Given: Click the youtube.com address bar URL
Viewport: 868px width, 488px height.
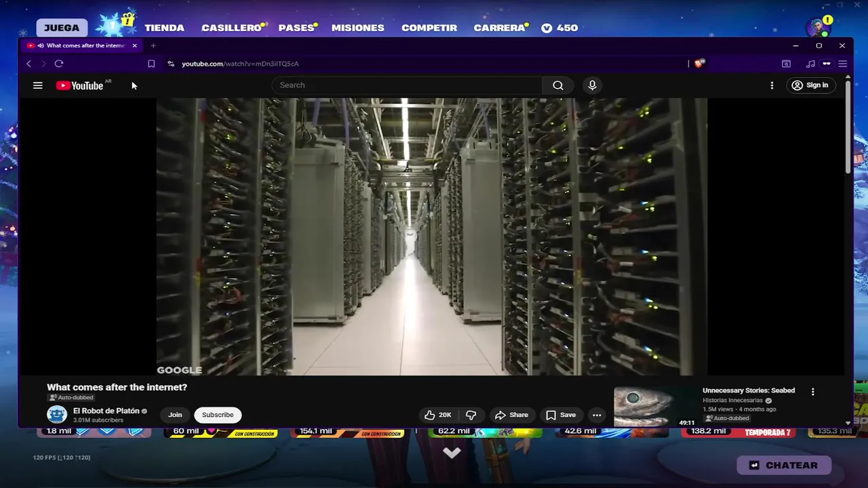Looking at the screenshot, I should click(240, 64).
